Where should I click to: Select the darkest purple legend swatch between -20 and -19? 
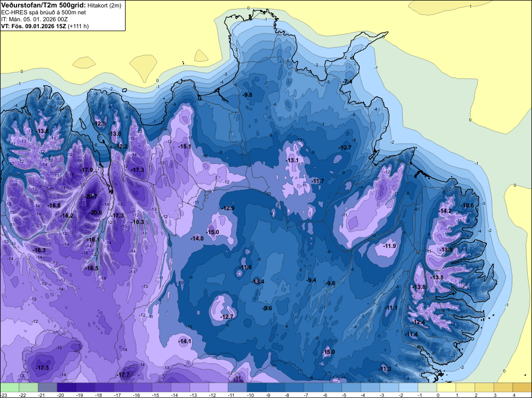(x=66, y=387)
